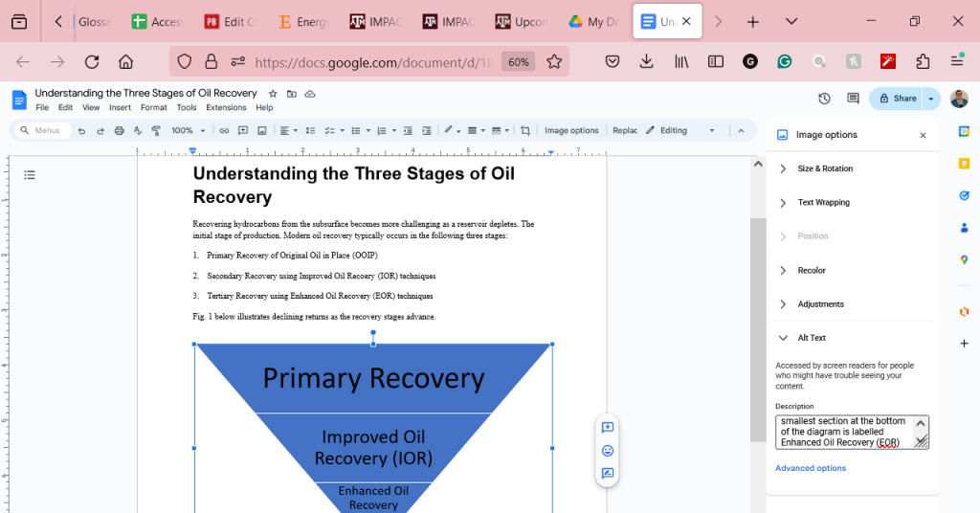The width and height of the screenshot is (980, 513).
Task: Open Google Calendar side panel
Action: 965,131
